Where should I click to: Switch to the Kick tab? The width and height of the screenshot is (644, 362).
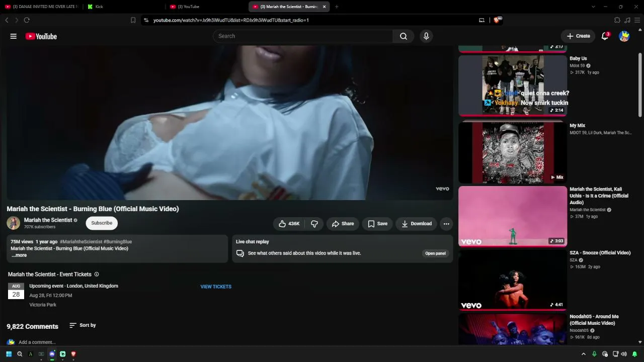click(124, 7)
